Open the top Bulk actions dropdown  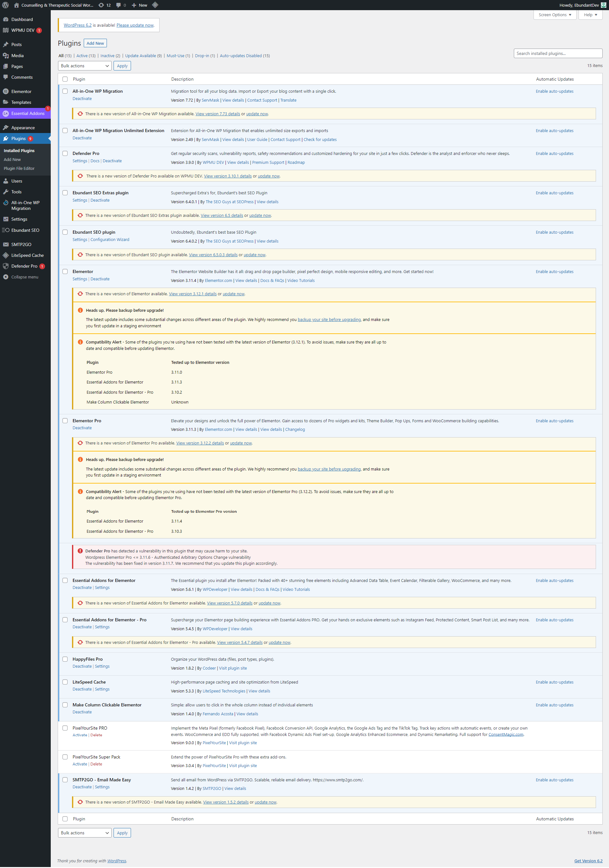click(85, 66)
